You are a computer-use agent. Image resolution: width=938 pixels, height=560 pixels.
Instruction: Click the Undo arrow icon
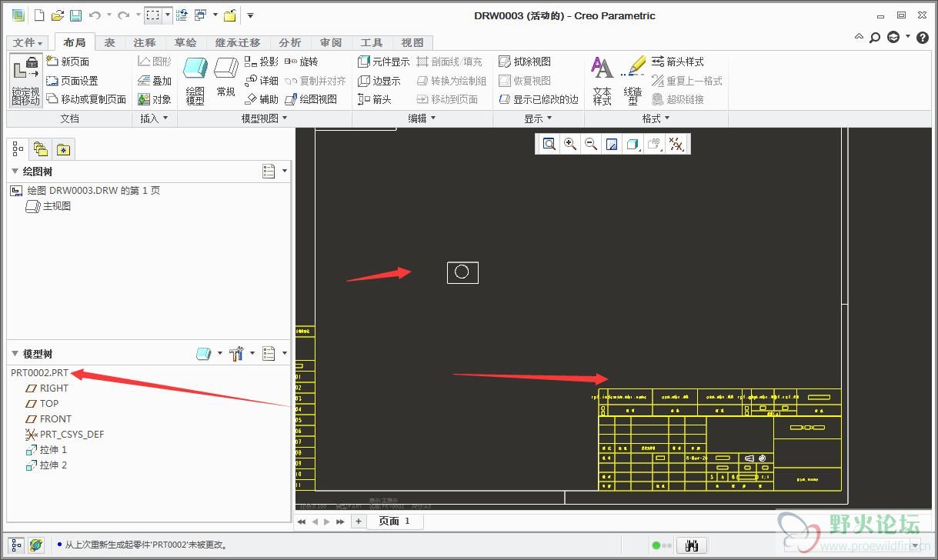[x=95, y=15]
